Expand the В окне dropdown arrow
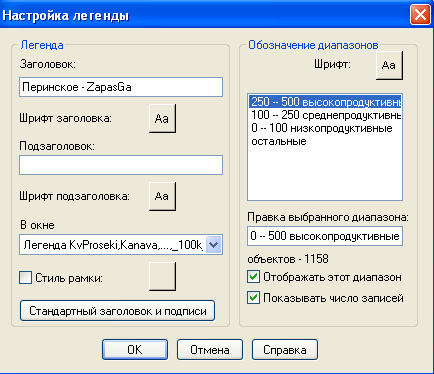The height and width of the screenshot is (374, 434). 213,245
